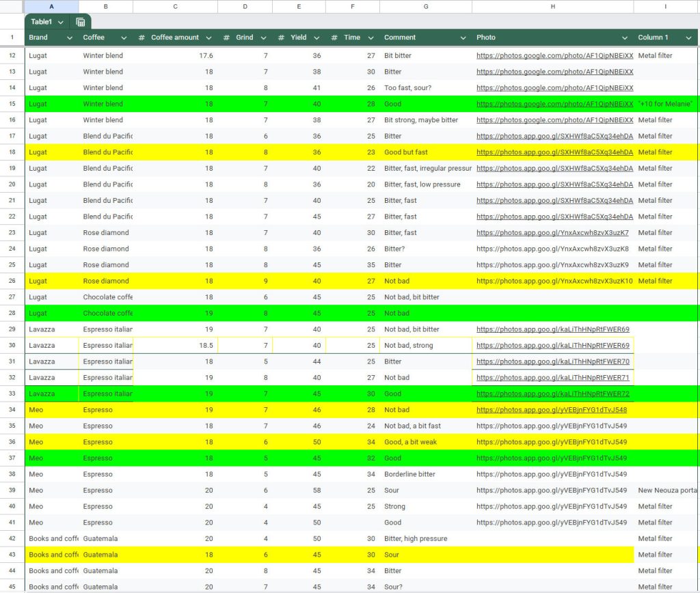Open the Coffee column filter dropdown
This screenshot has height=593, width=700.
[x=124, y=38]
